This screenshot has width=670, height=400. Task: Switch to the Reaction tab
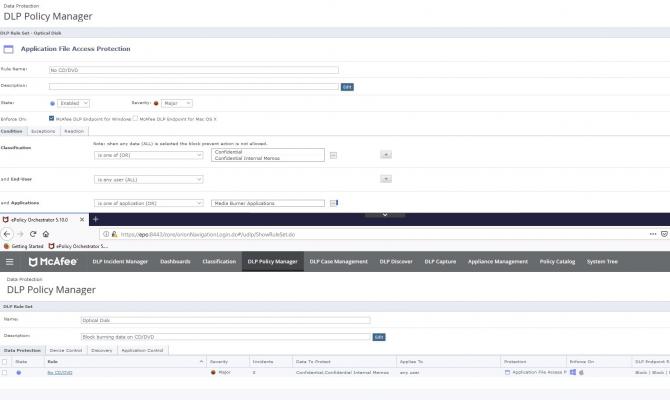pyautogui.click(x=74, y=131)
